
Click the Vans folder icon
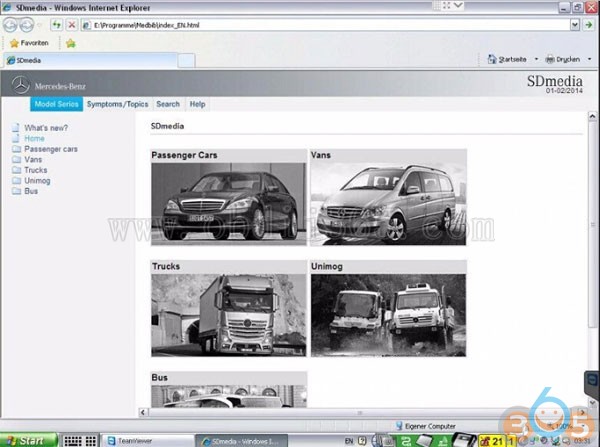(16, 159)
